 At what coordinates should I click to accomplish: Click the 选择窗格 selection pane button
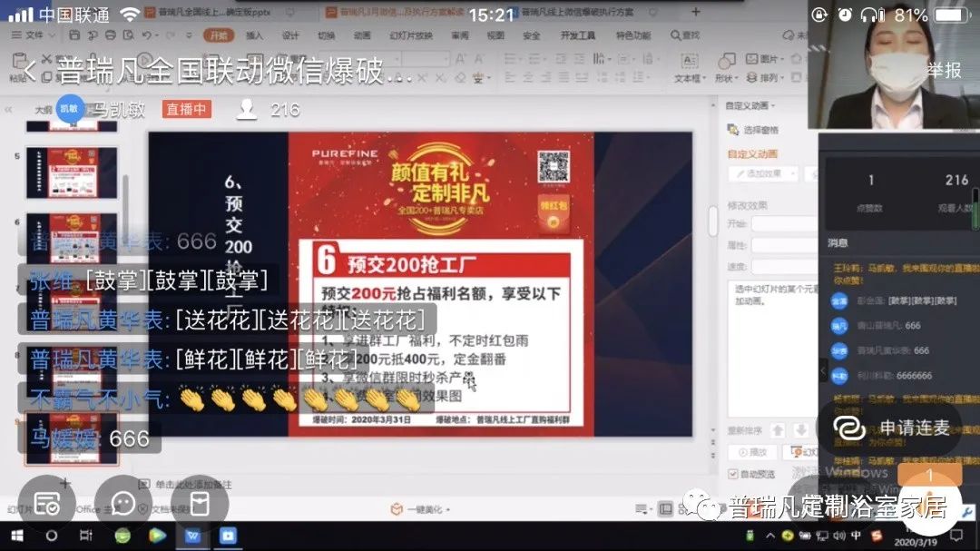point(753,130)
